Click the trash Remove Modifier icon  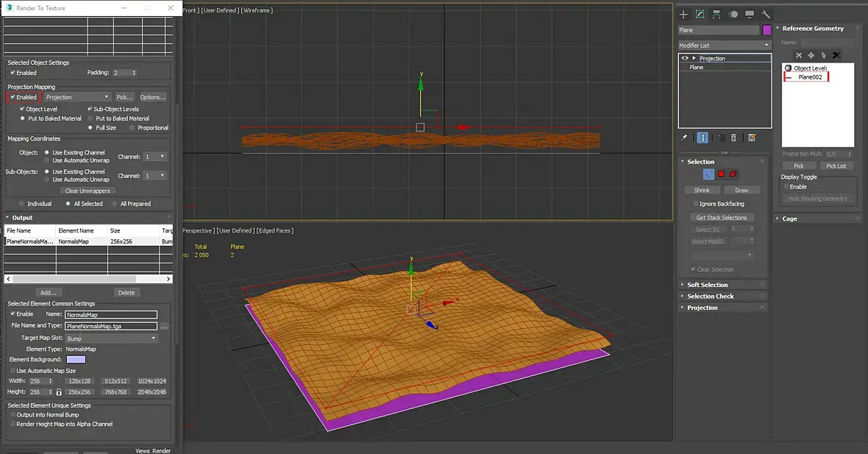(733, 138)
